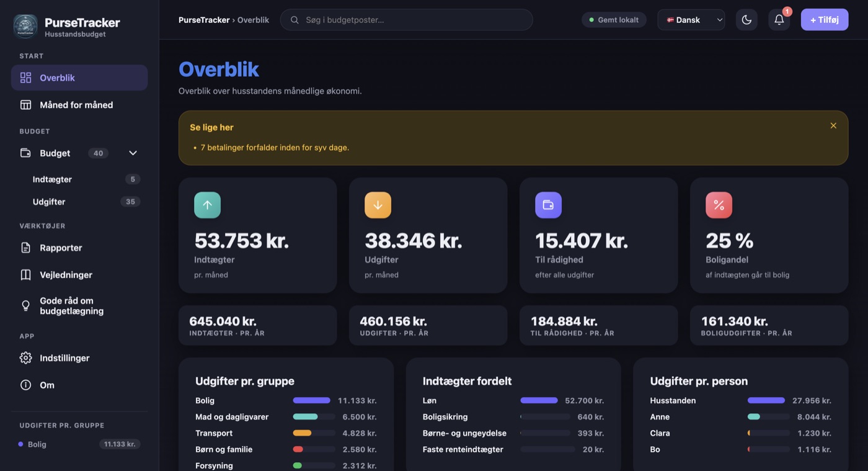
Task: Click the Danish flag icon
Action: coord(670,20)
